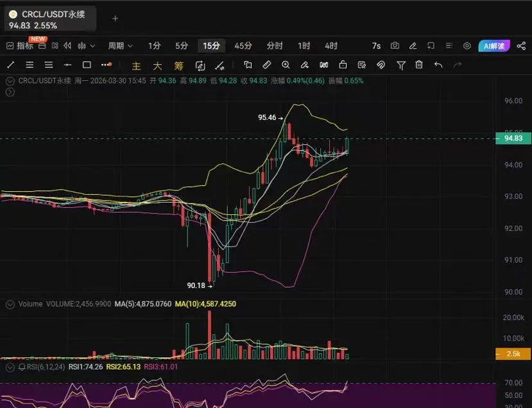Open chart settings hexagon icon
The width and height of the screenshot is (532, 408).
(x=467, y=46)
